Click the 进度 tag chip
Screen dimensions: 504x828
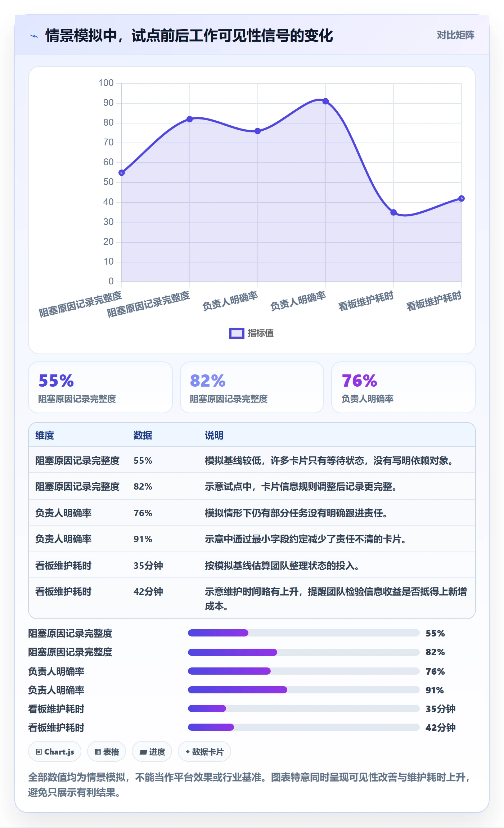point(152,752)
